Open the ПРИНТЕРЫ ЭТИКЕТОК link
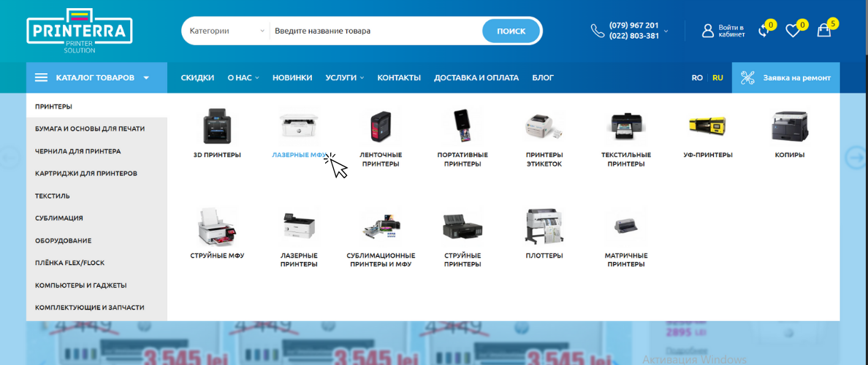The height and width of the screenshot is (365, 868). (544, 159)
